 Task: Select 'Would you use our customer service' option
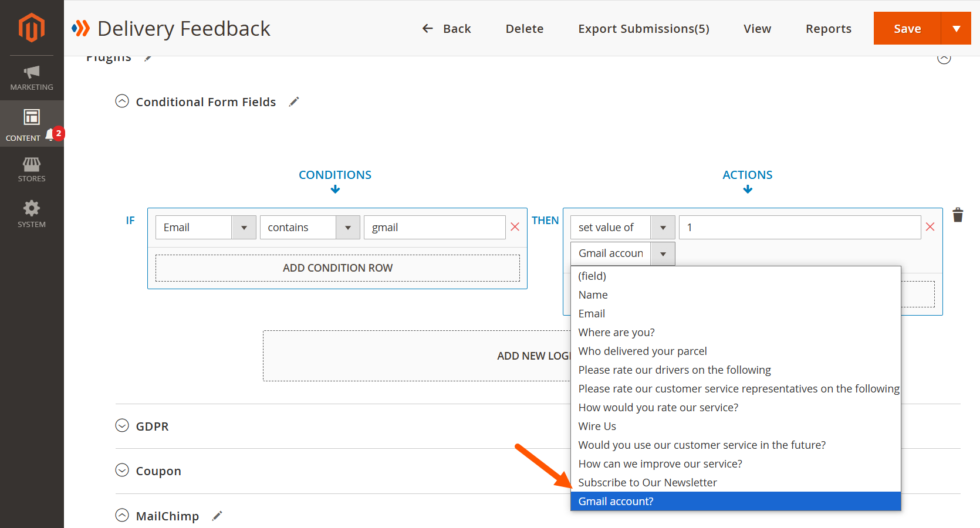735,445
